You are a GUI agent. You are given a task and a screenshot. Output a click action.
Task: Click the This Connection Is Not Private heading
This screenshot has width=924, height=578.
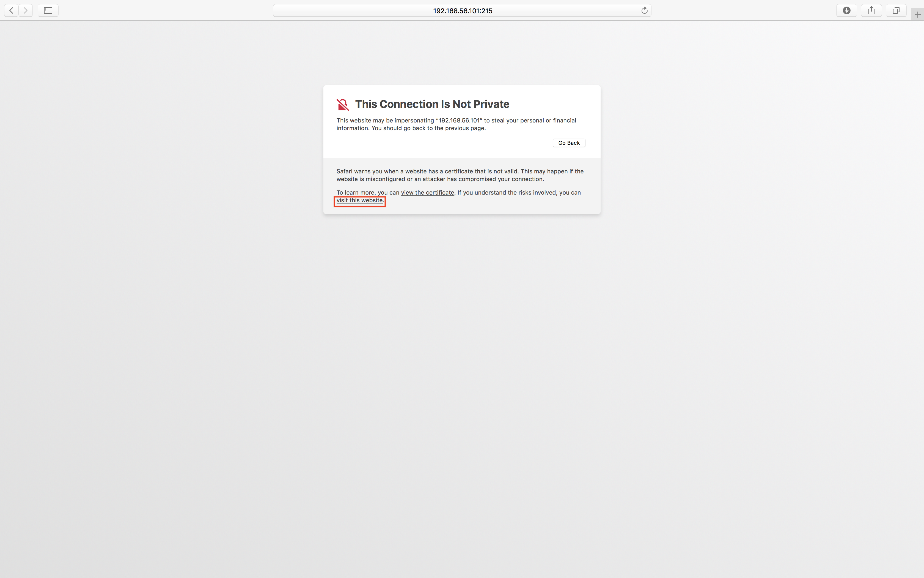click(x=432, y=104)
